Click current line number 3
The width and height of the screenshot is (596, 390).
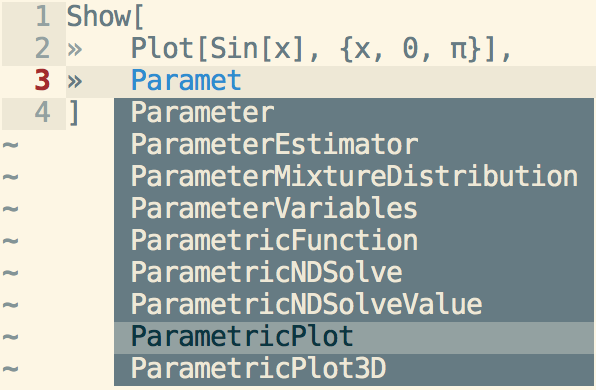[x=42, y=81]
